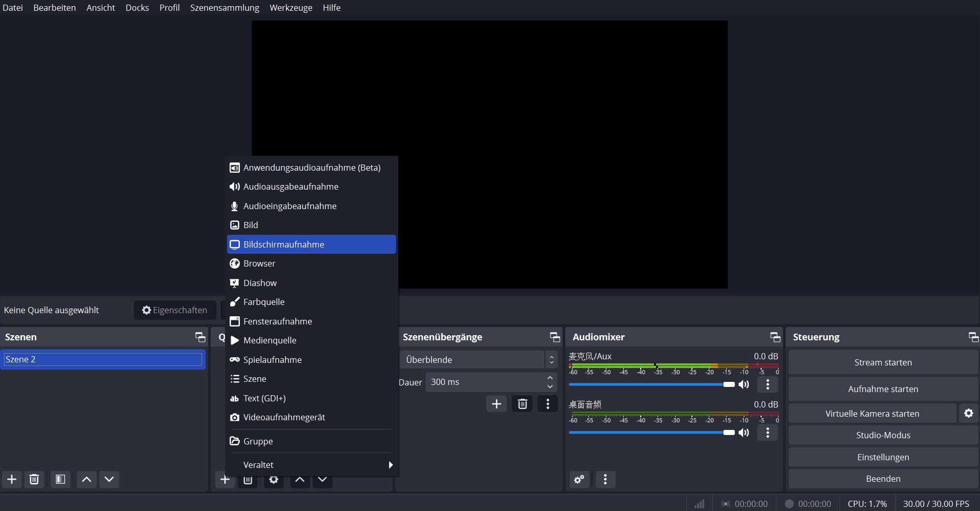
Task: Open Audiomixer menu three-dot icon at bottom
Action: 605,479
